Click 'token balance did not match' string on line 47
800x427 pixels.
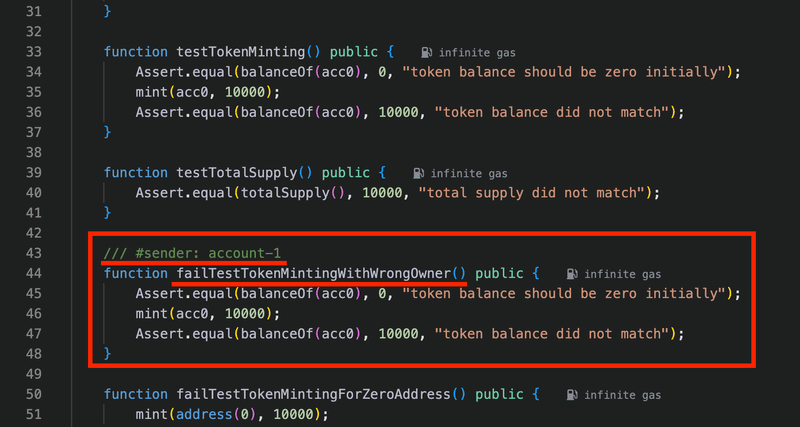552,334
